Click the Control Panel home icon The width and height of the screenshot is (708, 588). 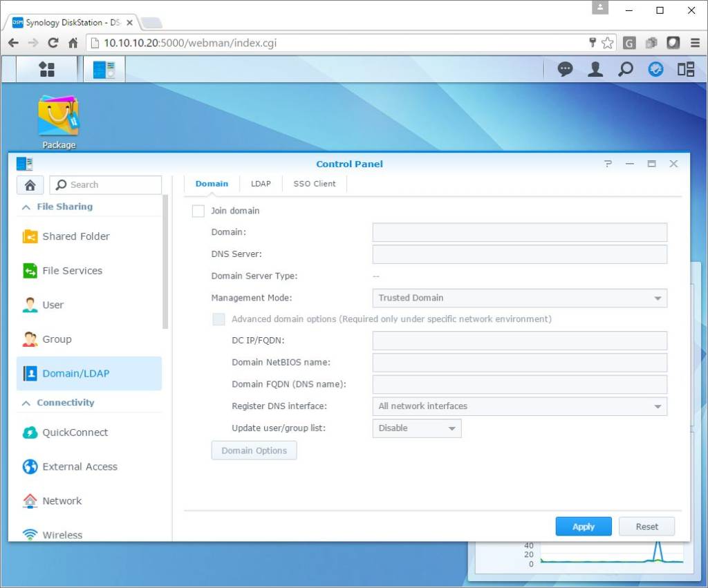point(30,185)
